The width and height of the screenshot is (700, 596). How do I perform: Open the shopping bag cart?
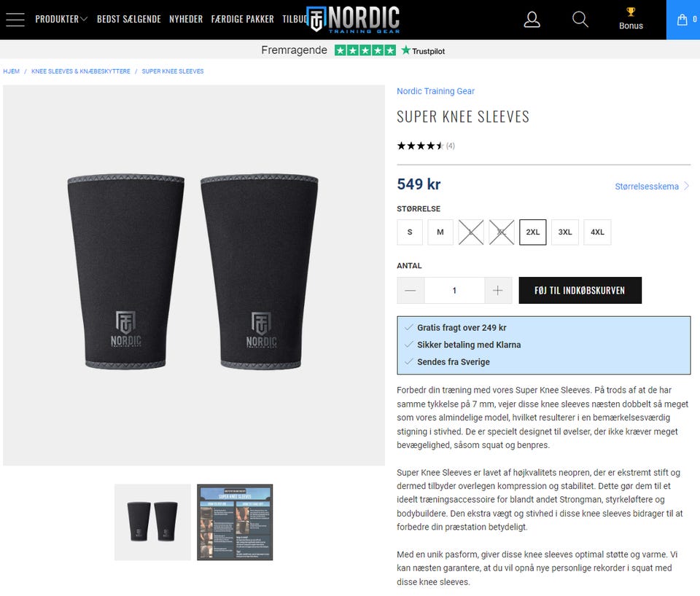coord(683,20)
